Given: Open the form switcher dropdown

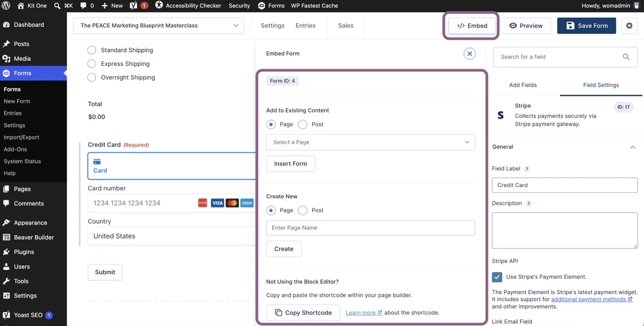Looking at the screenshot, I should [x=159, y=26].
